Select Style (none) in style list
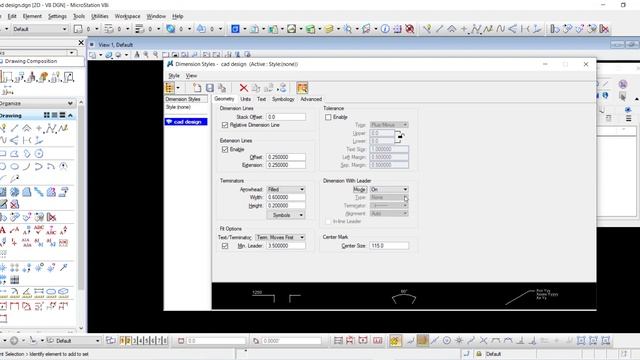The width and height of the screenshot is (640, 360). pyautogui.click(x=178, y=107)
